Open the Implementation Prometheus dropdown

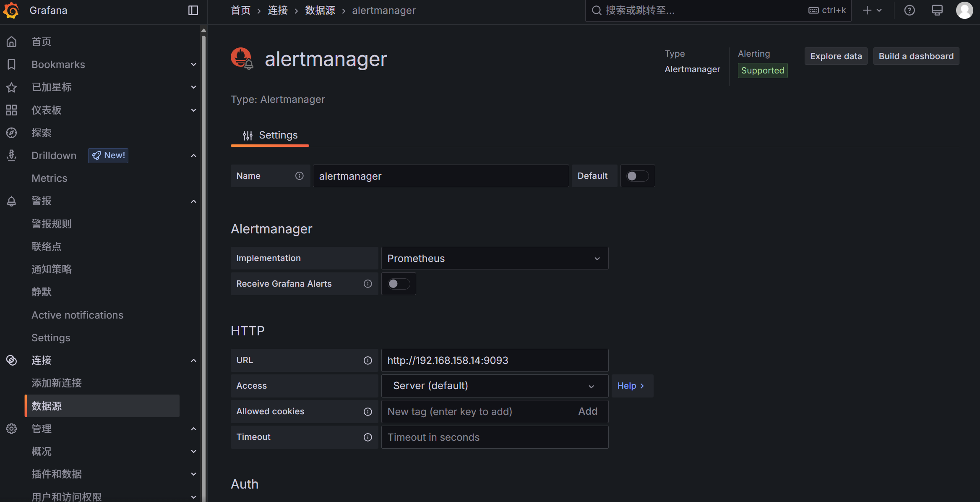495,258
